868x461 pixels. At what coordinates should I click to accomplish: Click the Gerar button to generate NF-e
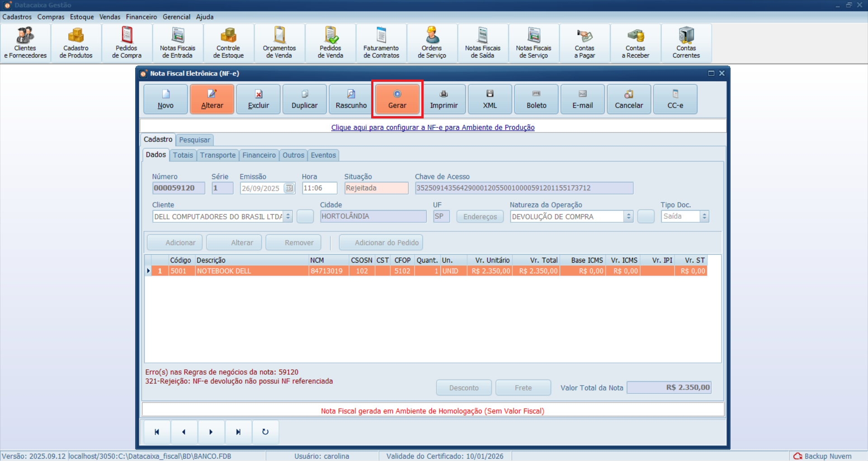coord(397,99)
